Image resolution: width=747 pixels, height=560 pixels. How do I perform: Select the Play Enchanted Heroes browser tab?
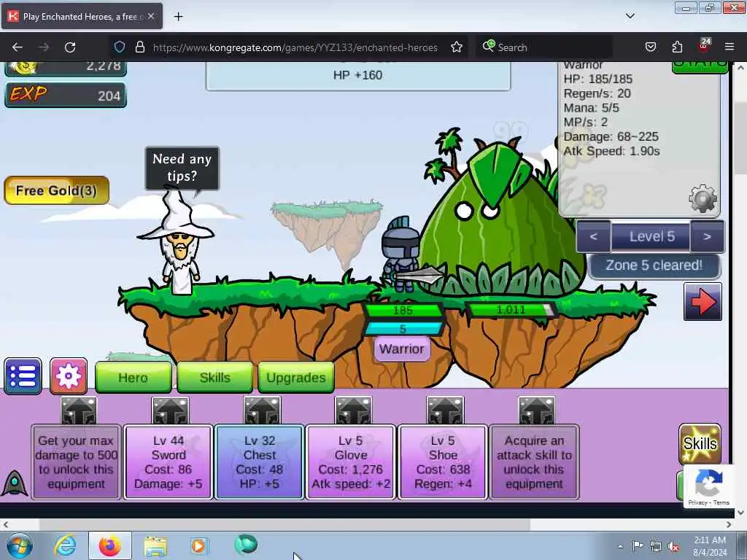click(x=82, y=16)
